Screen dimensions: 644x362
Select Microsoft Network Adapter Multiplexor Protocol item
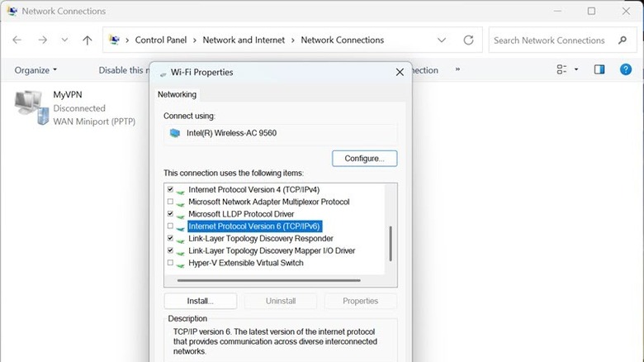pyautogui.click(x=268, y=202)
